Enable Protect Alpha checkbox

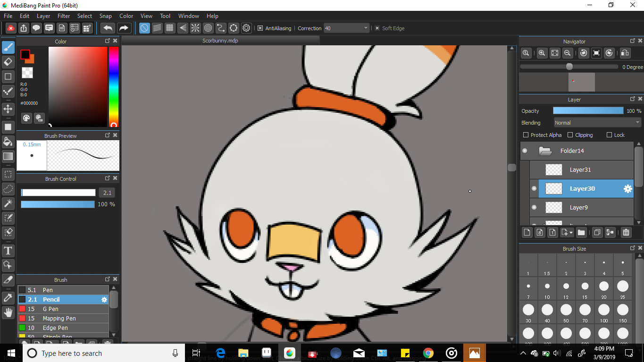coord(526,135)
